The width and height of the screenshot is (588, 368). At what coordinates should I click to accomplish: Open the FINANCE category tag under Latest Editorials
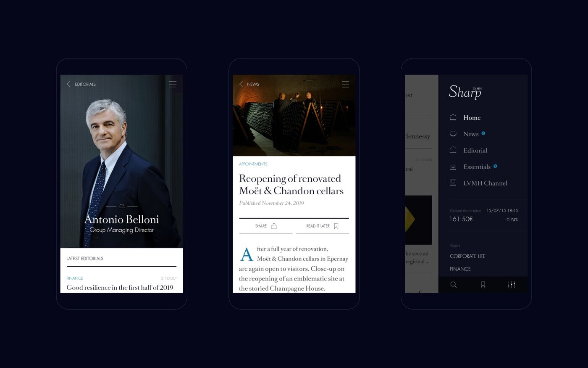[x=75, y=278]
